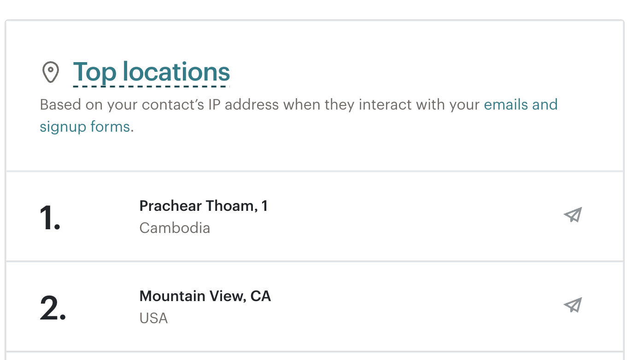Follow the 'signup forms' link text
The width and height of the screenshot is (644, 360).
tap(85, 126)
